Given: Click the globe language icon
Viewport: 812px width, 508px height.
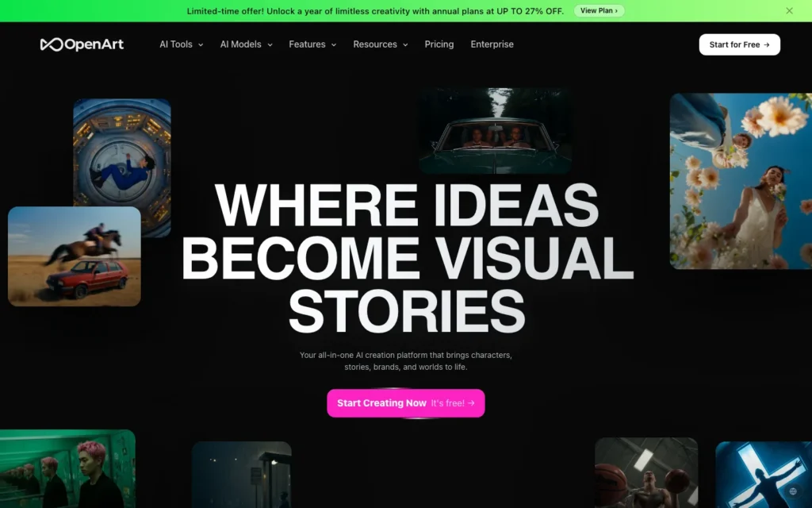Looking at the screenshot, I should click(793, 491).
